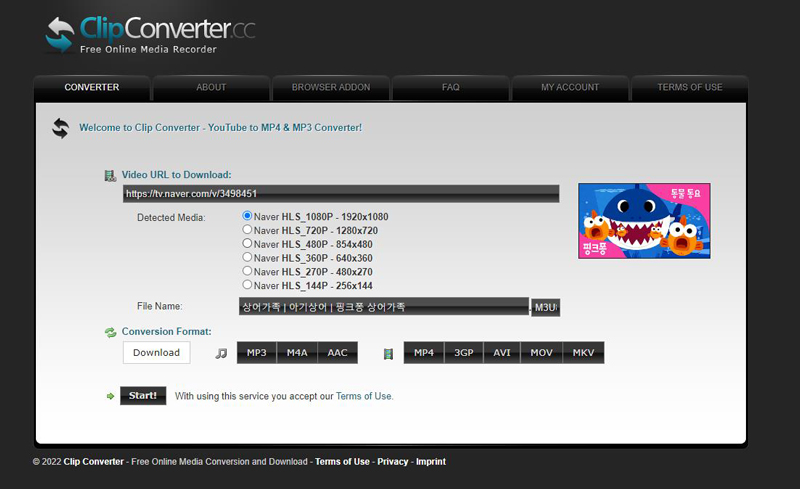
Task: Choose 3GP conversion format
Action: [464, 353]
